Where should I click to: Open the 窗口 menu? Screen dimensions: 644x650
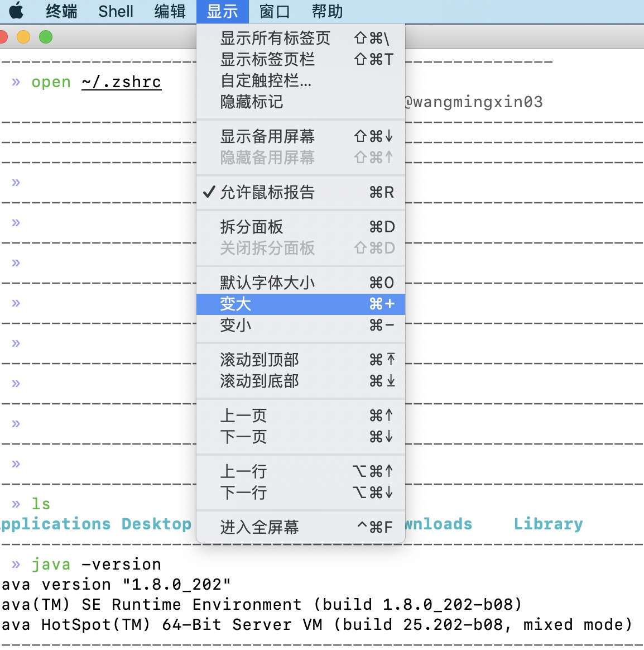pos(275,11)
